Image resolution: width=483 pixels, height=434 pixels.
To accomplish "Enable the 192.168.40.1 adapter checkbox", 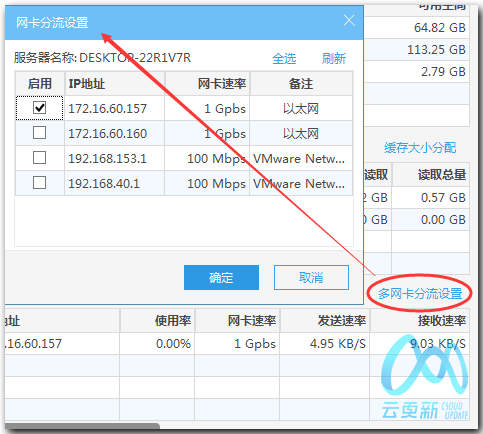I will tap(39, 183).
